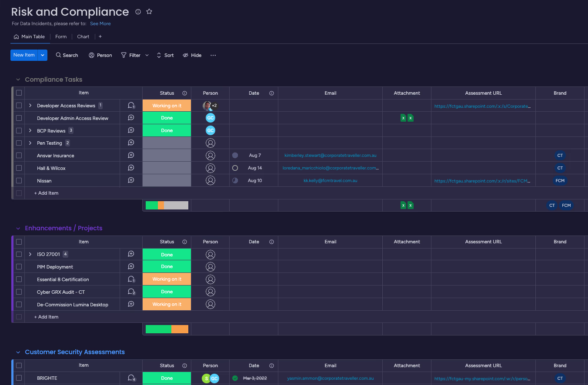
Task: Click status summary bar of Enhancements / Projects
Action: point(167,329)
